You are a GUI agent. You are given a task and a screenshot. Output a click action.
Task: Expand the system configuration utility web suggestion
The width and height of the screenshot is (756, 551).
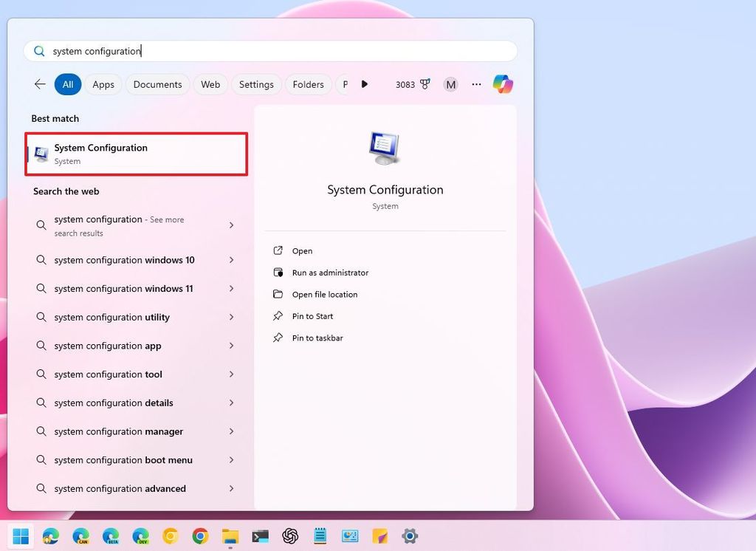click(230, 317)
